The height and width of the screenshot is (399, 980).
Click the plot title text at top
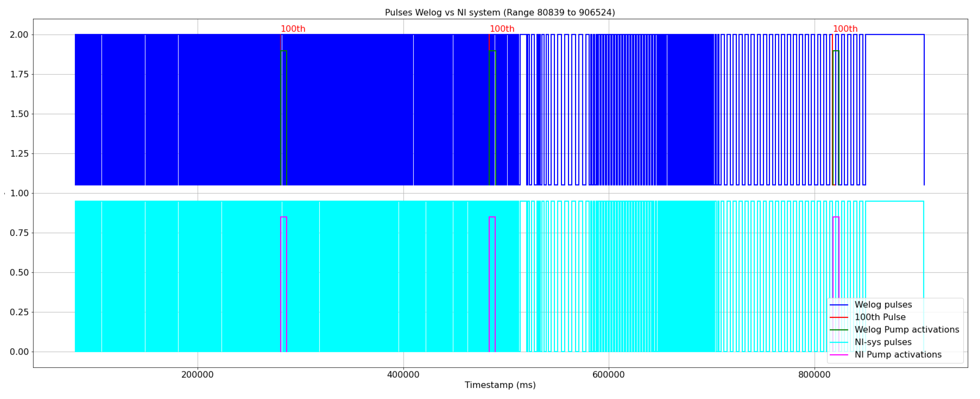click(x=500, y=13)
